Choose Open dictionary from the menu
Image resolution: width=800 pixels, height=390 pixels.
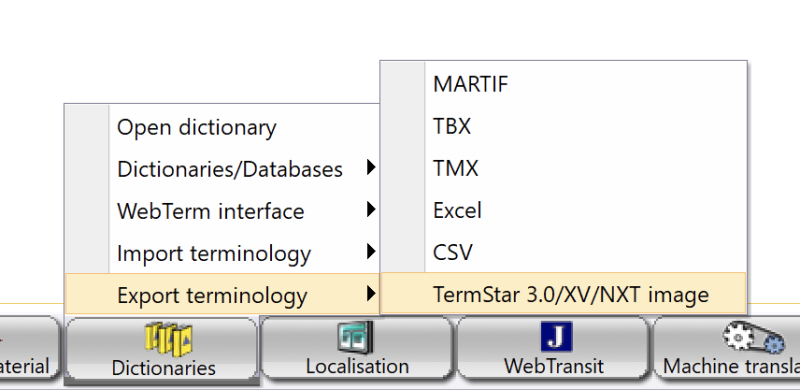pyautogui.click(x=222, y=127)
